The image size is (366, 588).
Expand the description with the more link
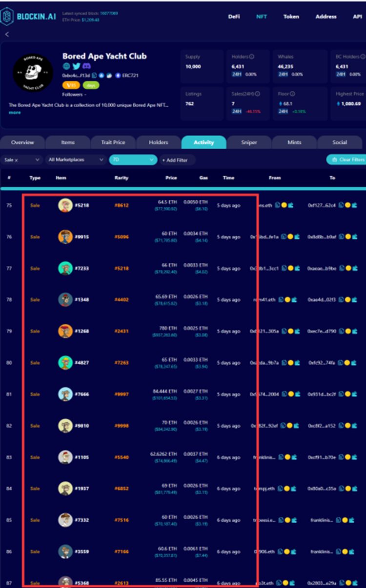(x=15, y=113)
